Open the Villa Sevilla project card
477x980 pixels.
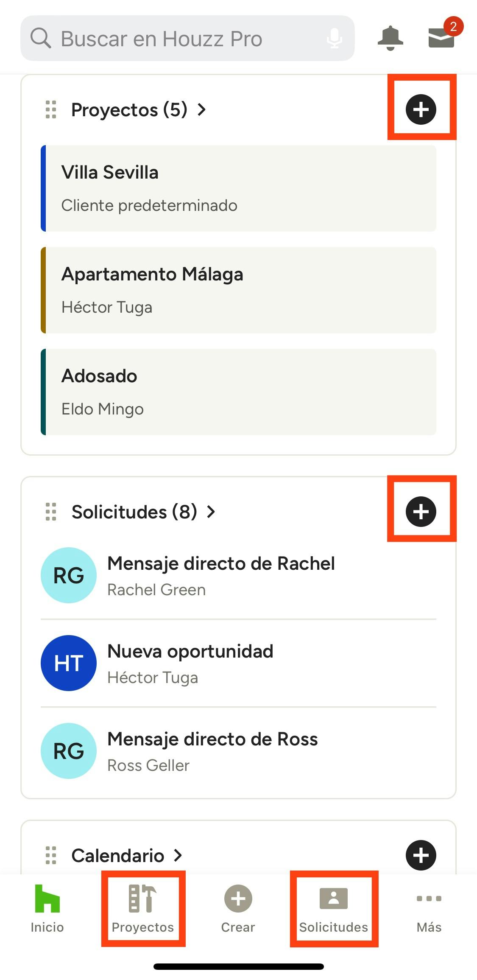[238, 188]
